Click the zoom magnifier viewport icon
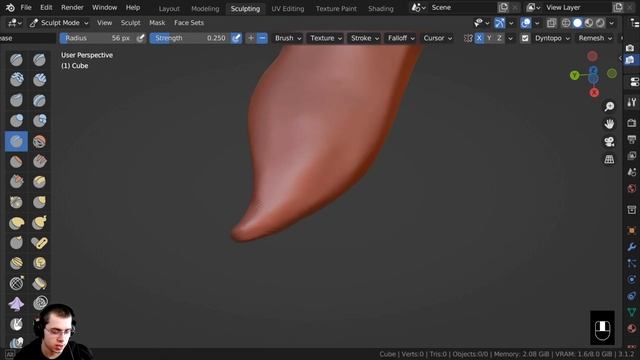Viewport: 640px width, 360px height. click(x=609, y=107)
